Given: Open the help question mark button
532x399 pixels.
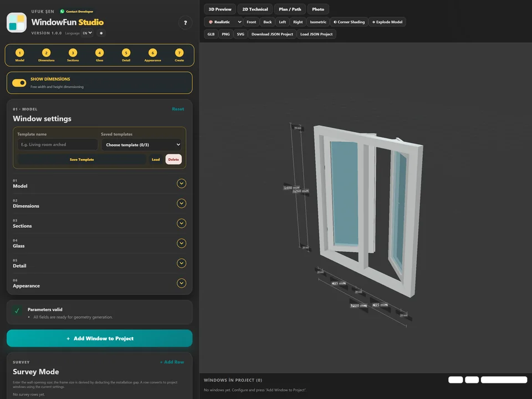Looking at the screenshot, I should 185,23.
